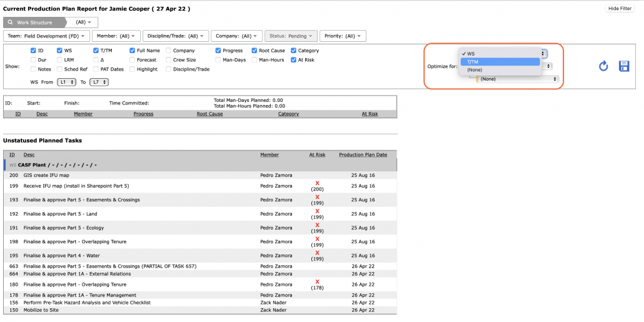This screenshot has height=322, width=644.
Task: Uncheck the Progress checkbox
Action: click(x=218, y=51)
